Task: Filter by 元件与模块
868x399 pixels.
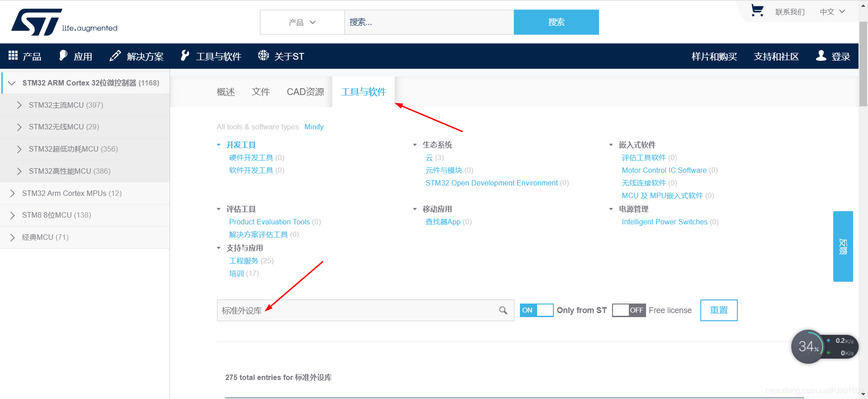Action: click(443, 170)
